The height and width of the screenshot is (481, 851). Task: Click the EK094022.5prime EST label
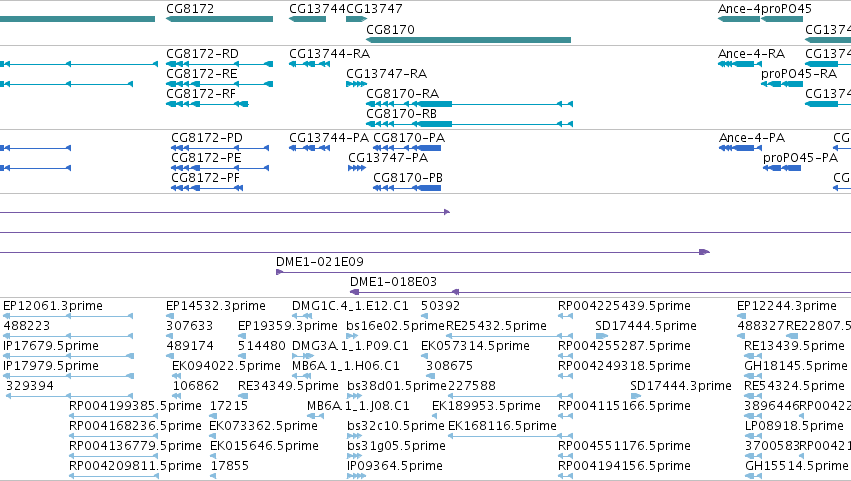pos(226,366)
